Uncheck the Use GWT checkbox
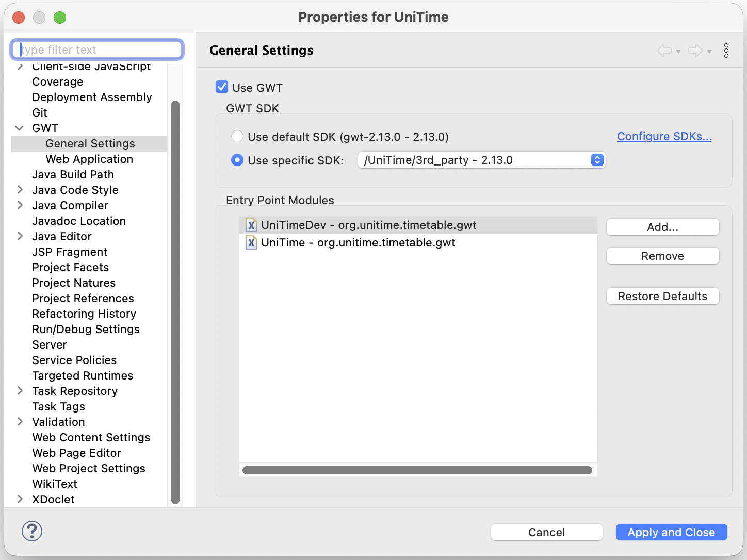 (x=222, y=87)
